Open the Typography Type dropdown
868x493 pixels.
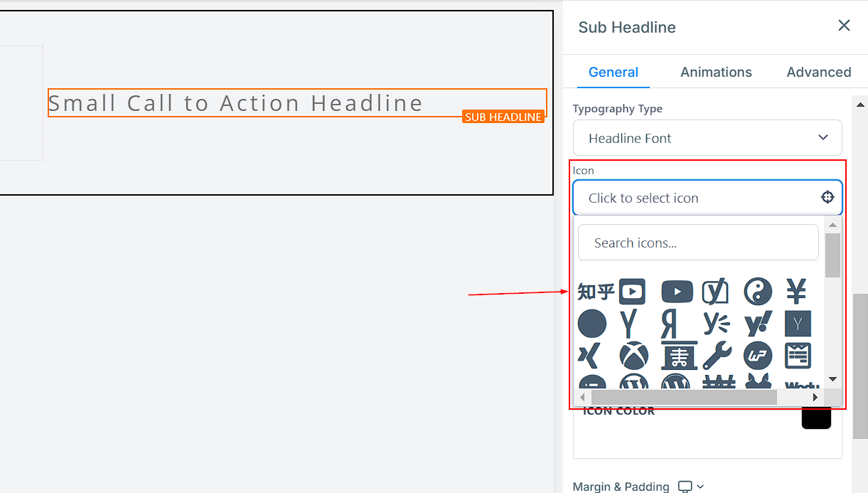[x=707, y=138]
